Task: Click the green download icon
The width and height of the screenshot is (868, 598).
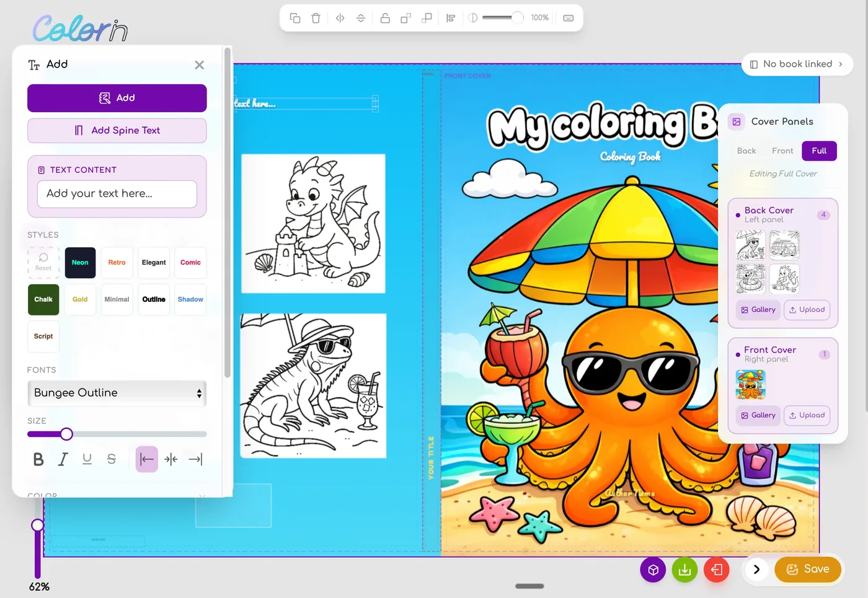Action: click(x=684, y=569)
